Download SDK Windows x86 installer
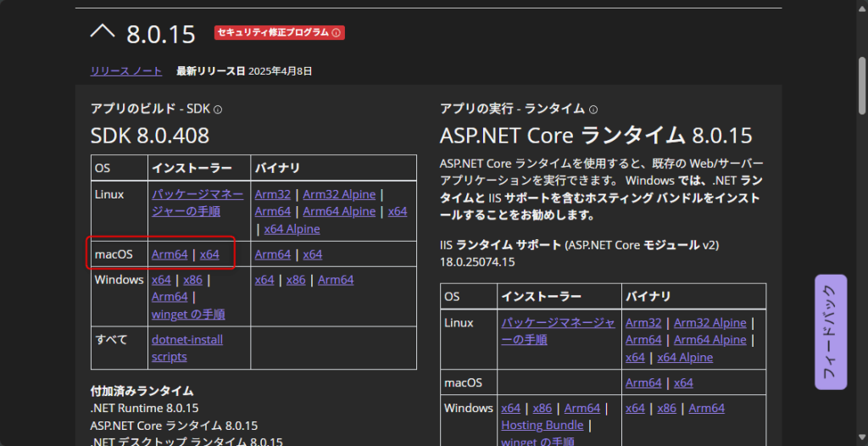 [192, 280]
